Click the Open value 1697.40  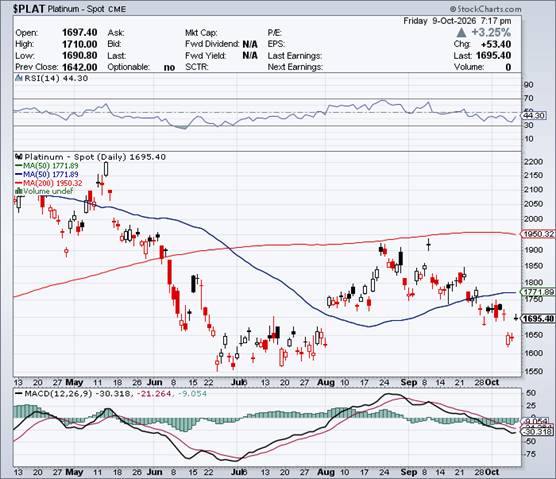pyautogui.click(x=79, y=33)
